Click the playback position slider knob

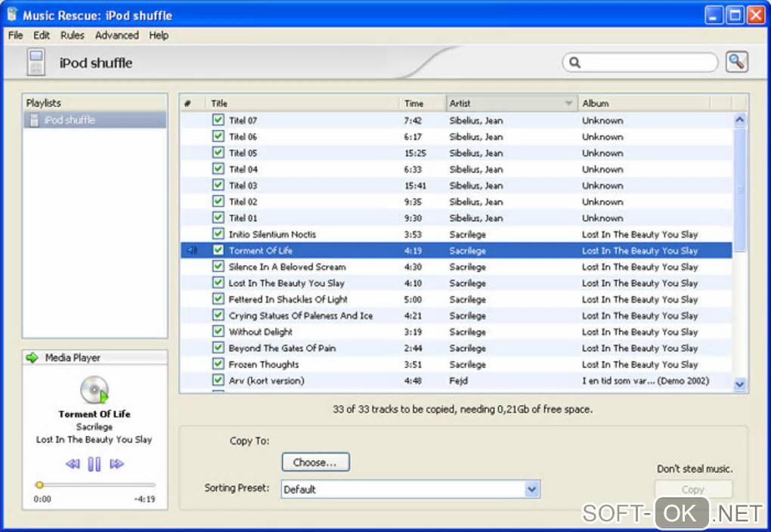tap(39, 485)
